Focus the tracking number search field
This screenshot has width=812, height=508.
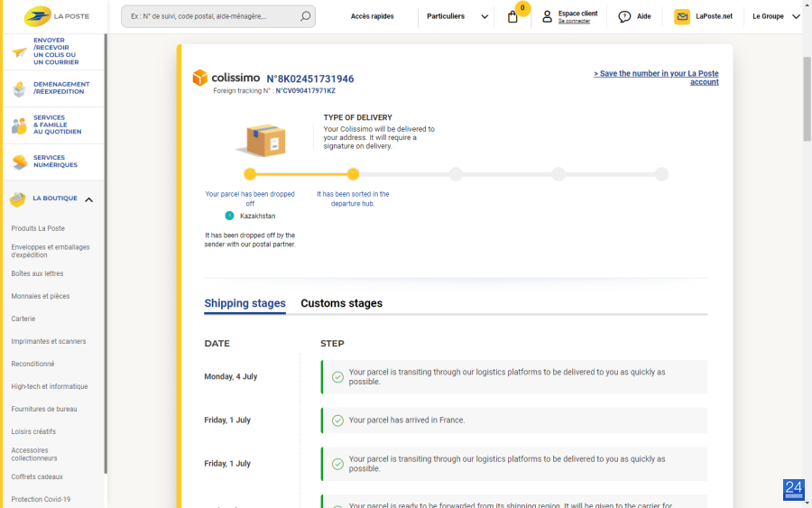pos(218,16)
